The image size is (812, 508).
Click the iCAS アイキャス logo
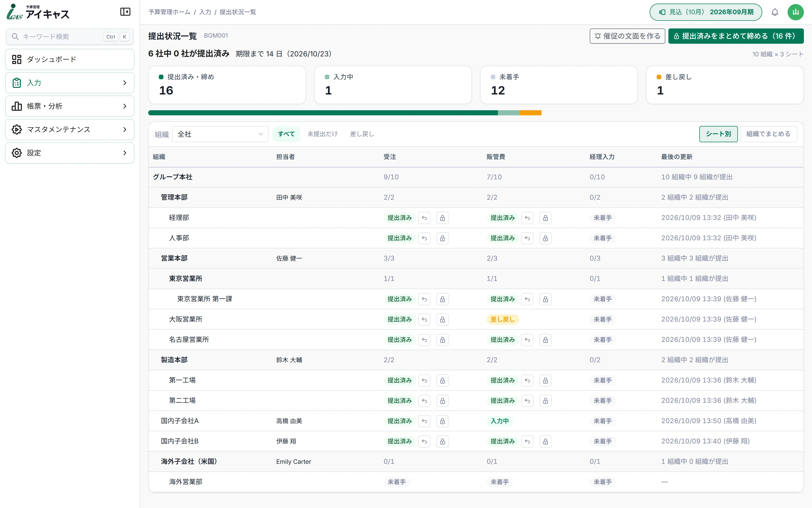pos(38,12)
